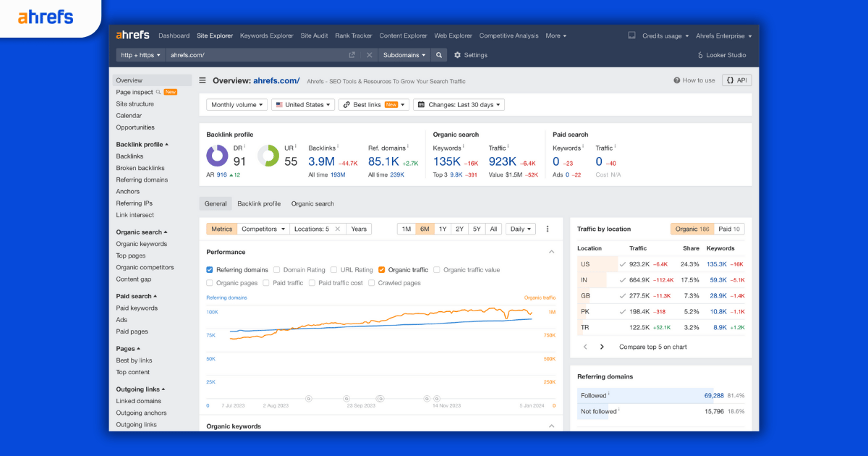
Task: Click the 3.9M Backlinks value
Action: pos(322,161)
